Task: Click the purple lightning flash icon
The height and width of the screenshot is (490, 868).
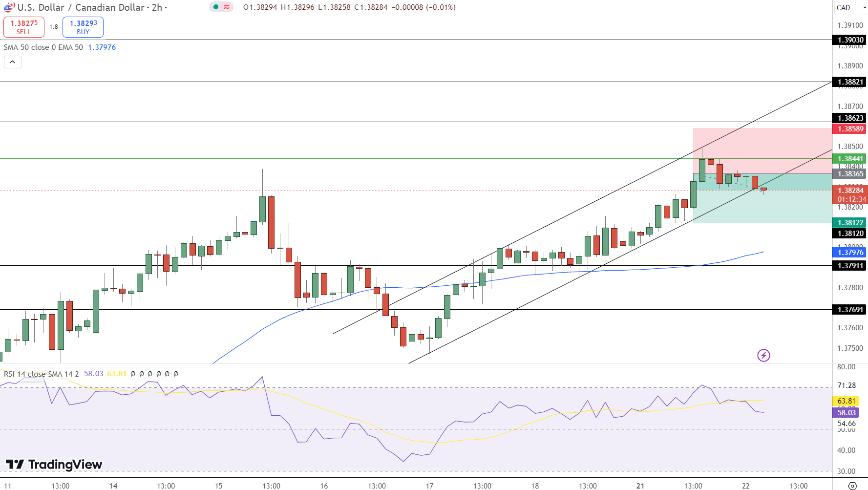Action: click(763, 355)
